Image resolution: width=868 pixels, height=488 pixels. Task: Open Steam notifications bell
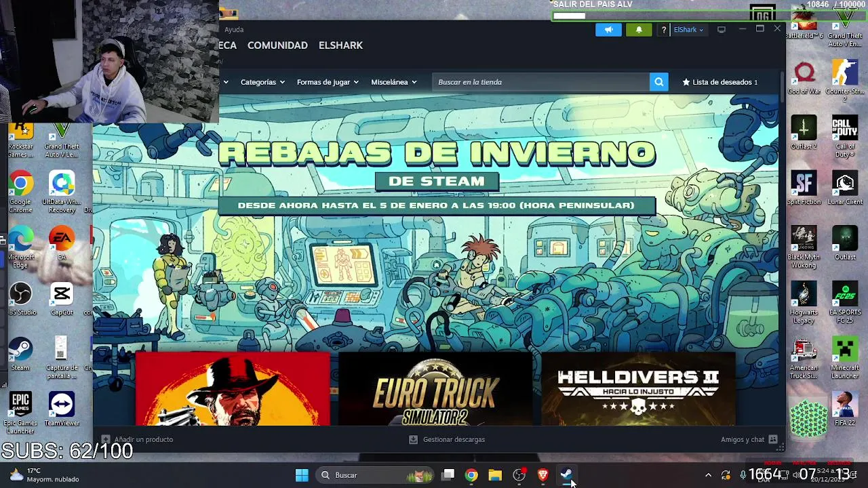(x=638, y=30)
